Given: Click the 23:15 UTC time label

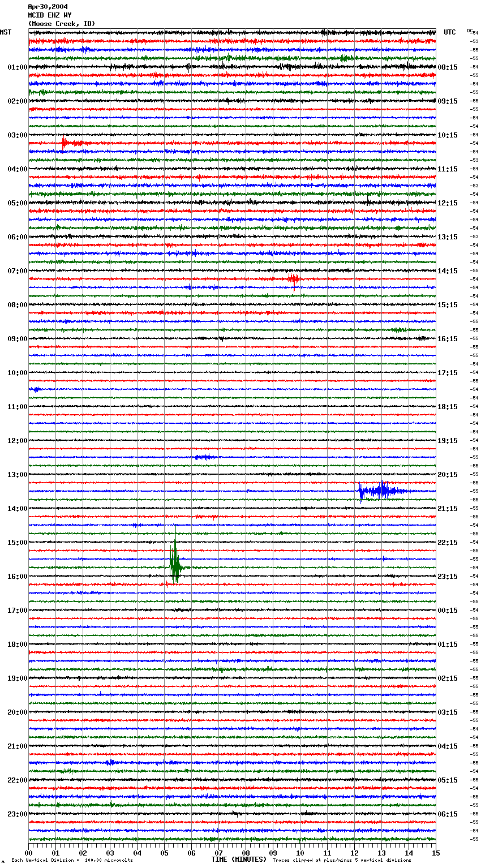Looking at the screenshot, I should (448, 577).
